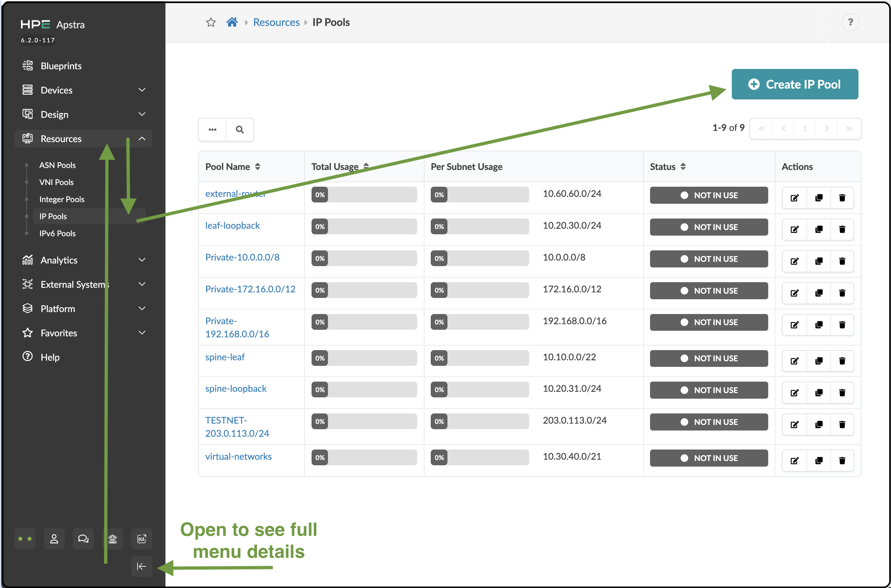
Task: Select IPv6 Pools in the Resources submenu
Action: (x=57, y=234)
